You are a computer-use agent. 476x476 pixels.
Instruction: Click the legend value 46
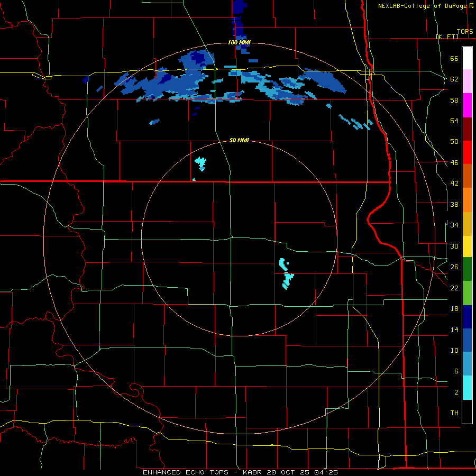[x=454, y=163]
